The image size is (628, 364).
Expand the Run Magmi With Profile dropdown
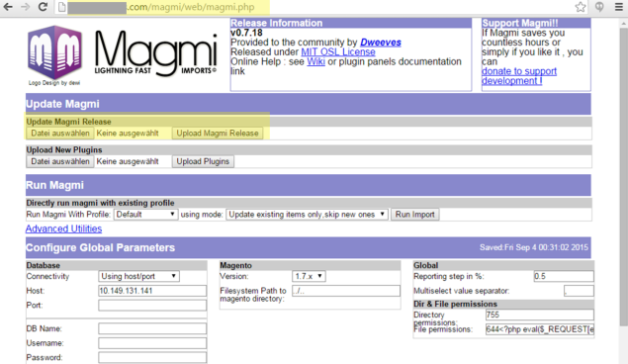pyautogui.click(x=145, y=215)
